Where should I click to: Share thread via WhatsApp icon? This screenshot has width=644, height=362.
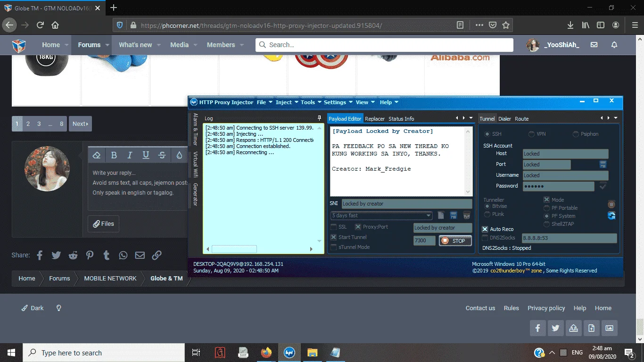pos(123,255)
